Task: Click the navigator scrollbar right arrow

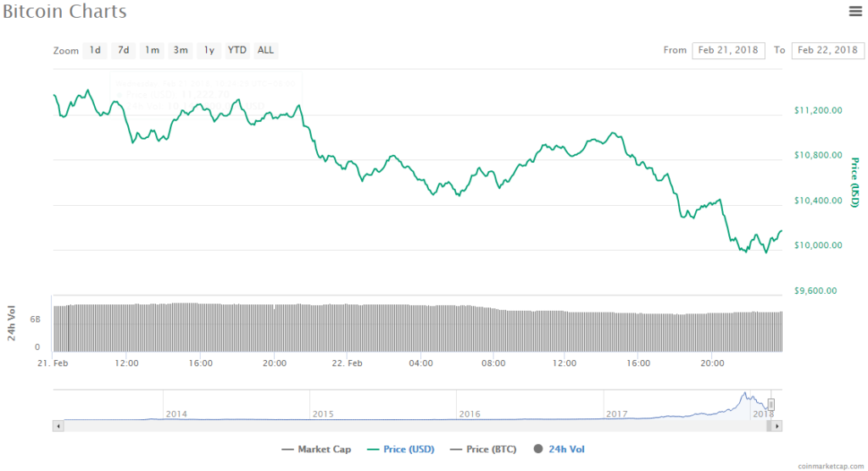Action: 777,426
